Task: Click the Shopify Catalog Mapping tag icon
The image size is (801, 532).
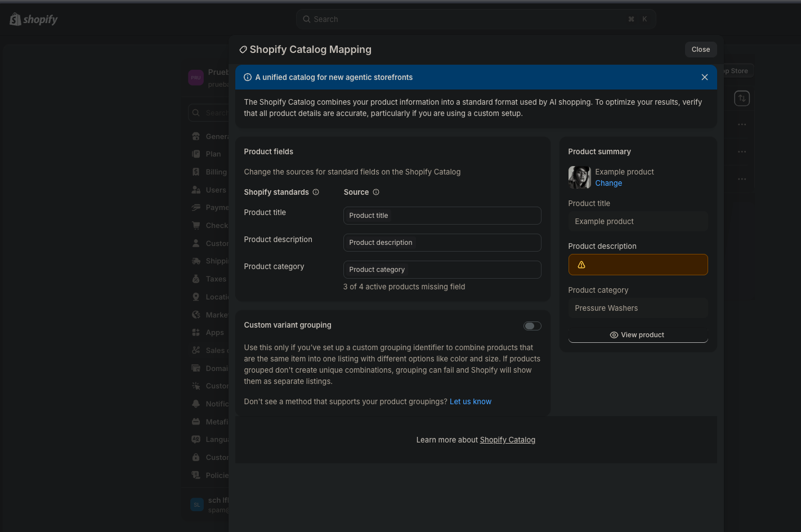Action: click(243, 50)
